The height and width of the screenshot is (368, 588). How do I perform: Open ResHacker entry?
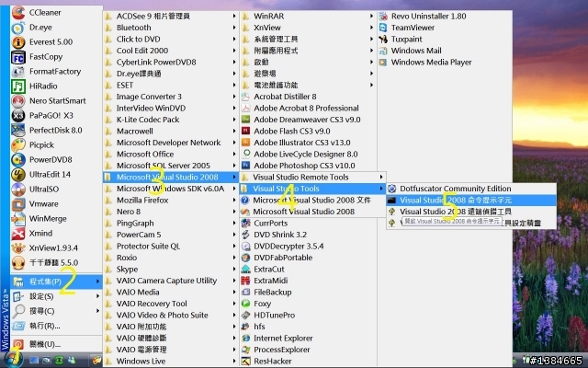pyautogui.click(x=308, y=361)
